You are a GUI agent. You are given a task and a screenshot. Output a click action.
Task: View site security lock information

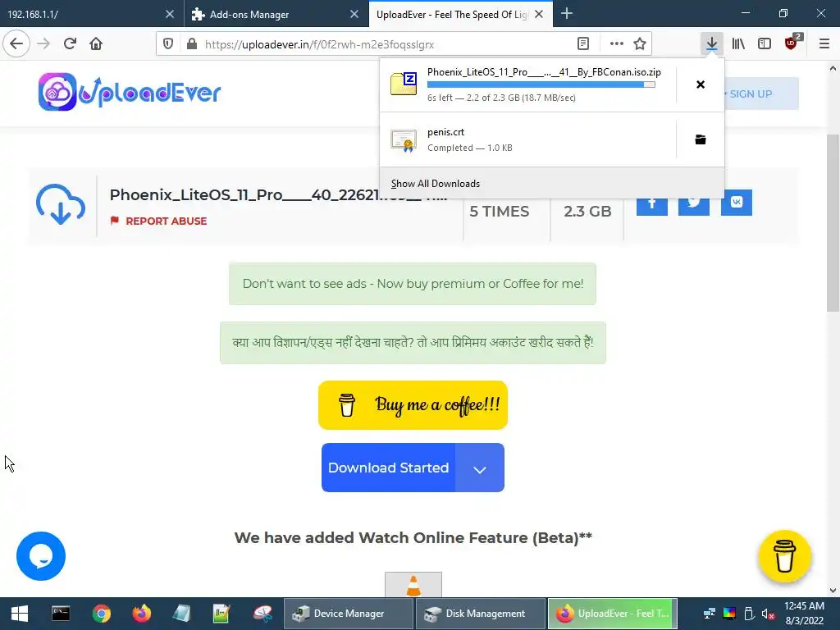[x=191, y=44]
